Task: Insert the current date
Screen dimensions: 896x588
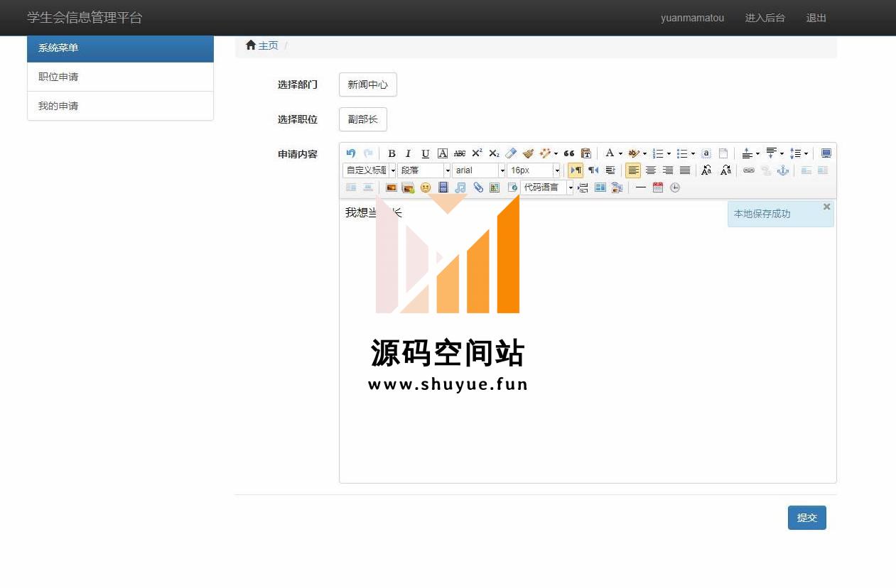Action: (x=658, y=187)
